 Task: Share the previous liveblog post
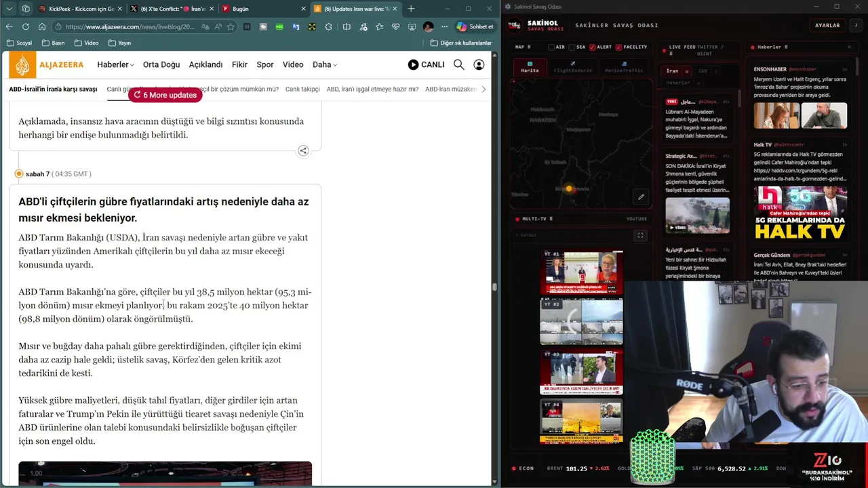click(303, 150)
